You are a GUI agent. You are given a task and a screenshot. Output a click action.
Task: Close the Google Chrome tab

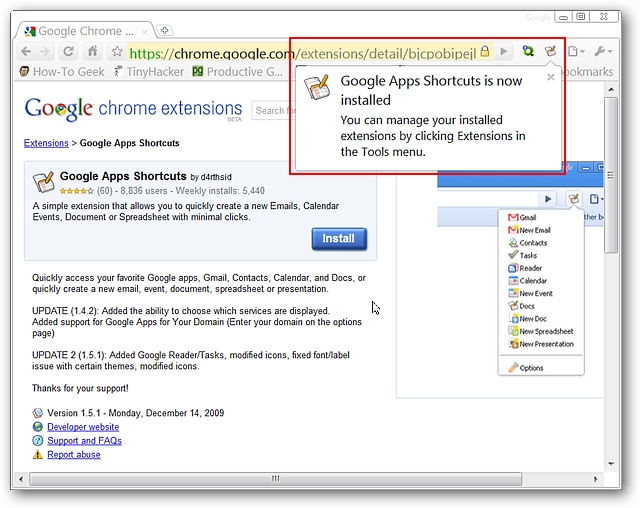click(144, 32)
